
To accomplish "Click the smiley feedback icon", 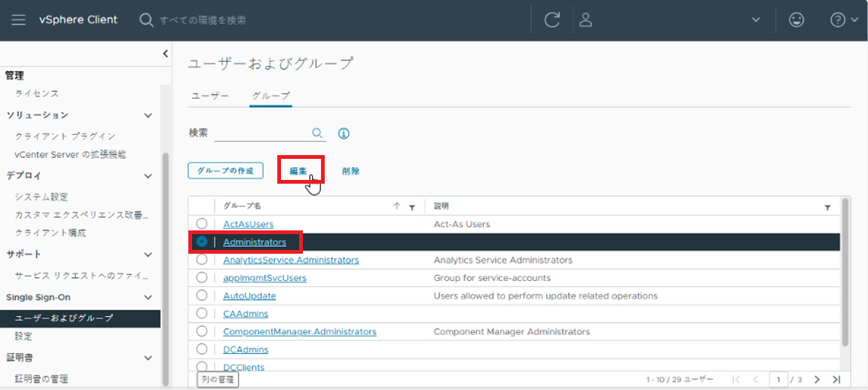I will (796, 20).
